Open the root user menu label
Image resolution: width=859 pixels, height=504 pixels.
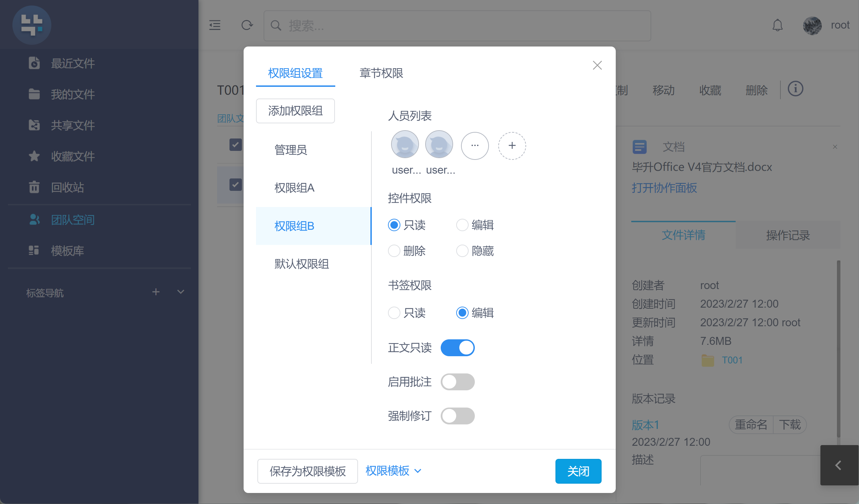click(x=840, y=25)
